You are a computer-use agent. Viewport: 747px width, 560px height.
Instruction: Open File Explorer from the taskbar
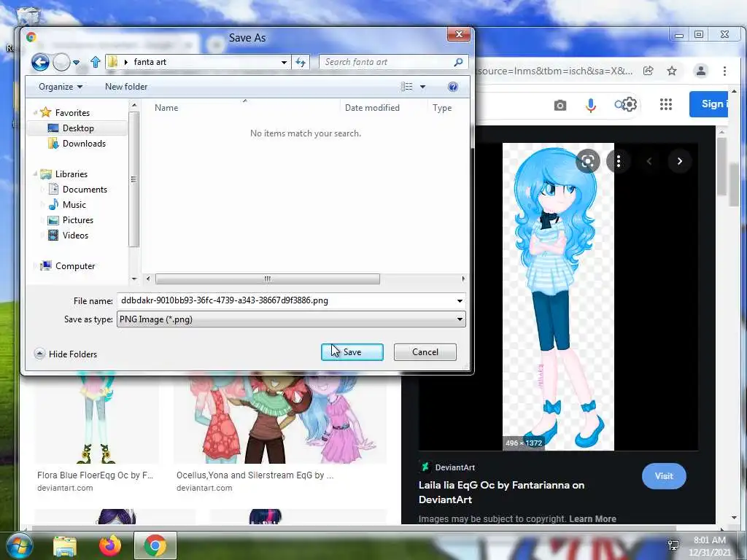coord(65,546)
